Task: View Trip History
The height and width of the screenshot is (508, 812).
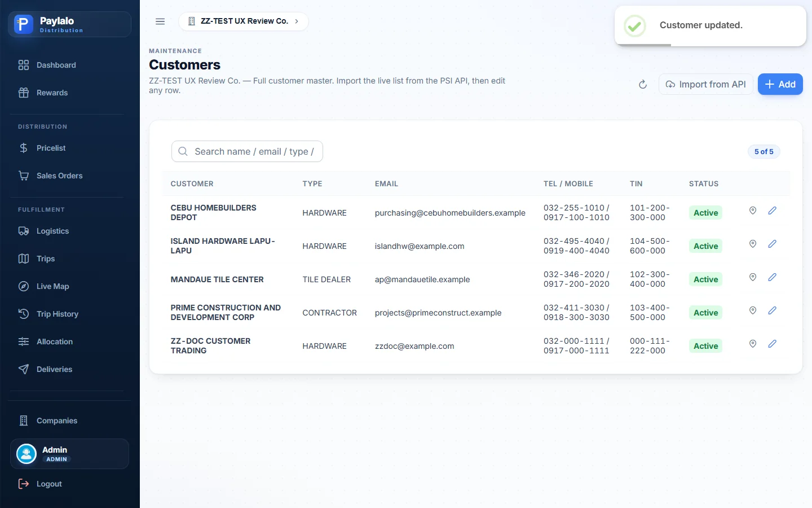Action: point(70,314)
